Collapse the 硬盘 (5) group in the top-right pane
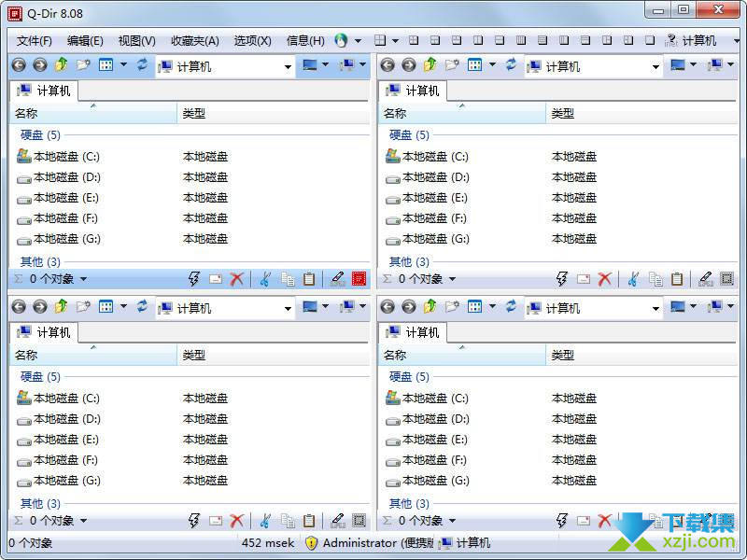The image size is (747, 560). click(409, 135)
